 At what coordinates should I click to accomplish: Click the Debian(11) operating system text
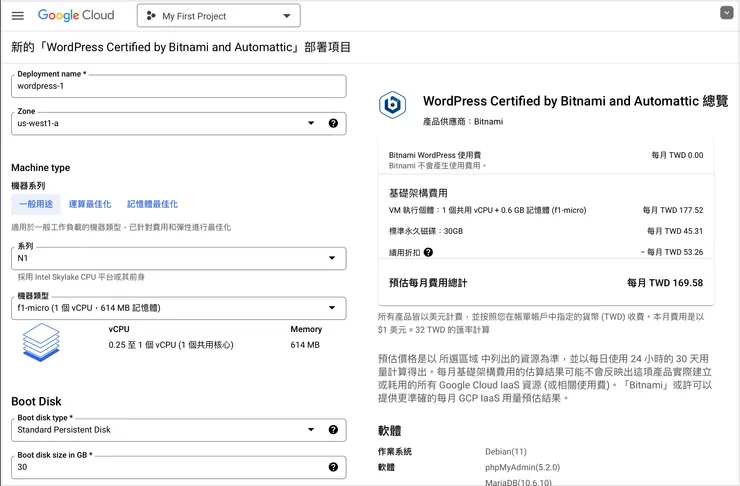[x=505, y=452]
